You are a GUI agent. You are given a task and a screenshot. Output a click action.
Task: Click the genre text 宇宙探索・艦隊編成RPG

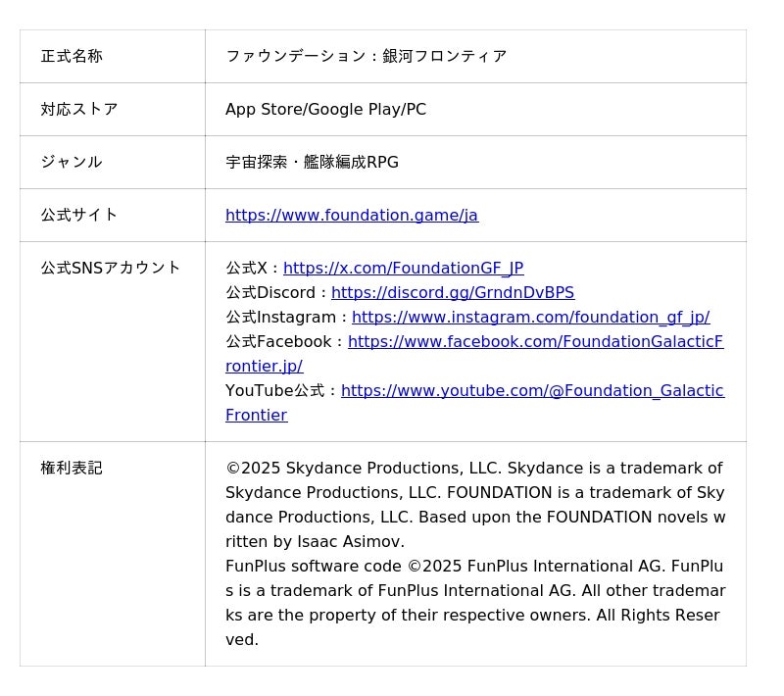click(x=312, y=163)
